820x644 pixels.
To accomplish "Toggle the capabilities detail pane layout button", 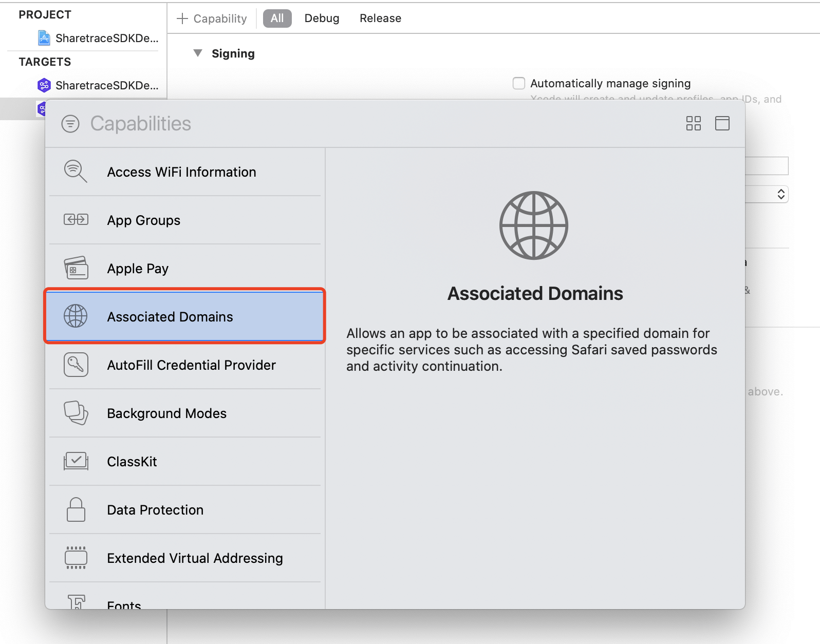I will point(722,123).
